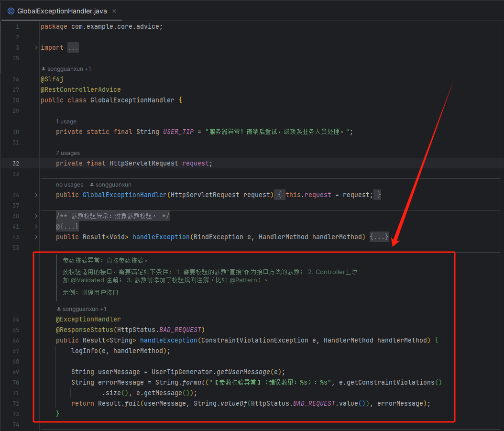Select the GlobalExceptionHandler.java editor tab

click(x=62, y=11)
